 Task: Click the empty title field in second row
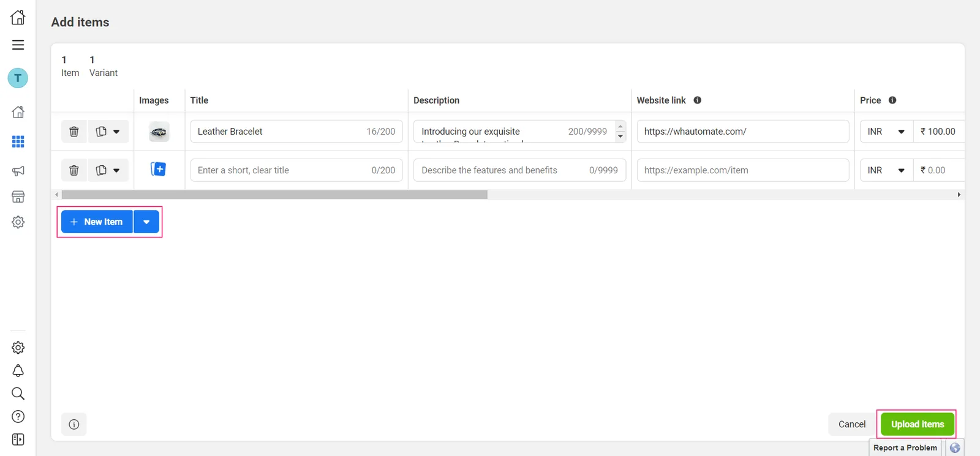pyautogui.click(x=296, y=170)
